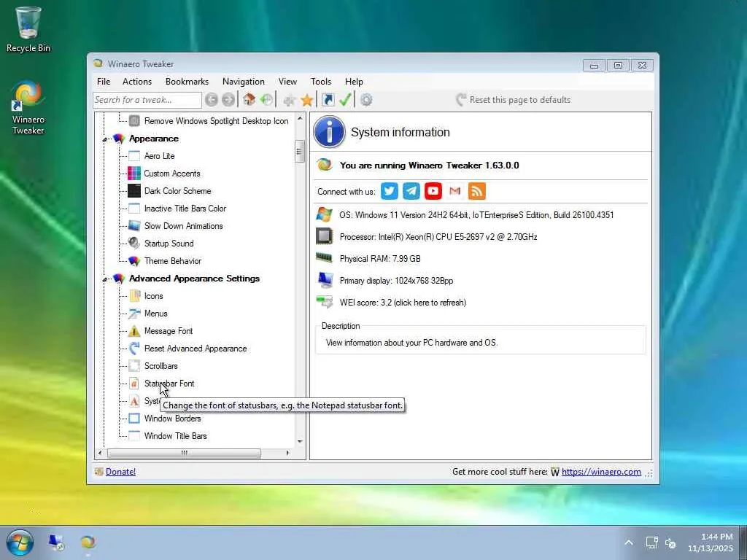Image resolution: width=747 pixels, height=560 pixels.
Task: Open the Twitter social icon
Action: click(x=390, y=192)
